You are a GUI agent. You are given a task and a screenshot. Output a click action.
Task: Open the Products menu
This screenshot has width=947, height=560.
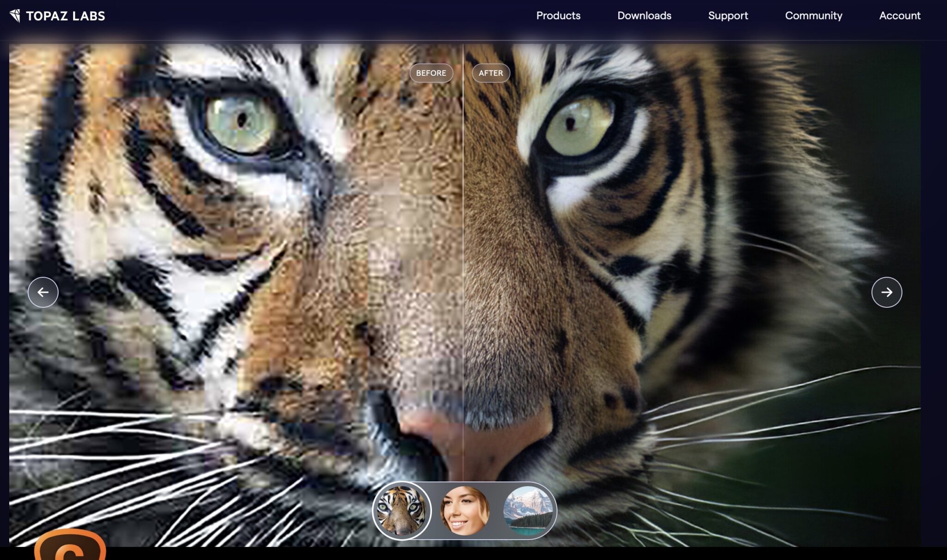(558, 16)
